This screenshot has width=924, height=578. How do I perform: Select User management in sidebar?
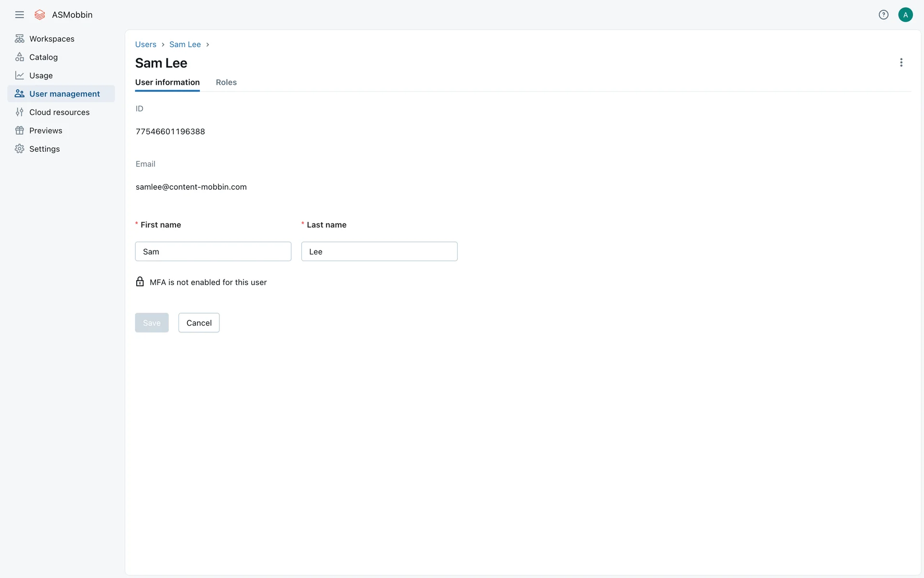coord(64,94)
